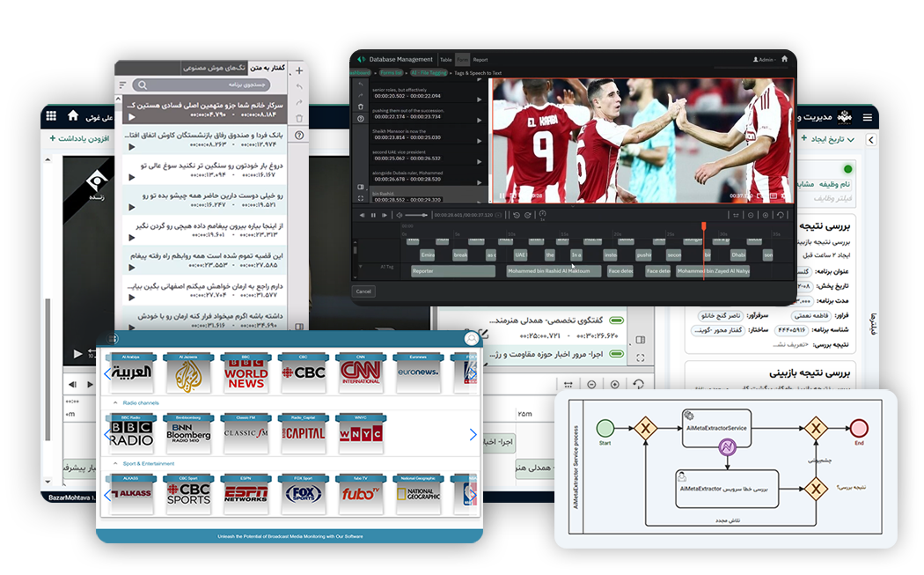Go to home icon next to apps grid
This screenshot has width=924, height=575.
pyautogui.click(x=73, y=115)
